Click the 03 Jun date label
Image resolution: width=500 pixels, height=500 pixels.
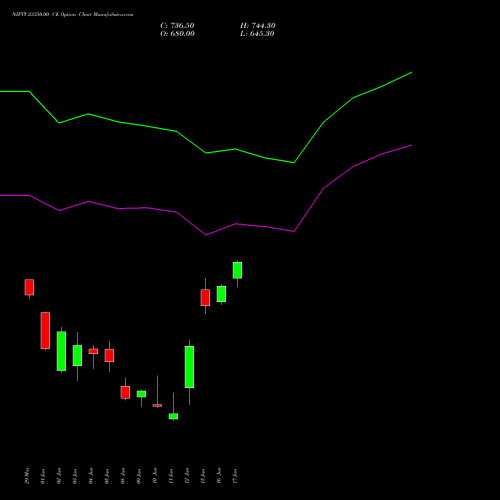pyautogui.click(x=75, y=476)
